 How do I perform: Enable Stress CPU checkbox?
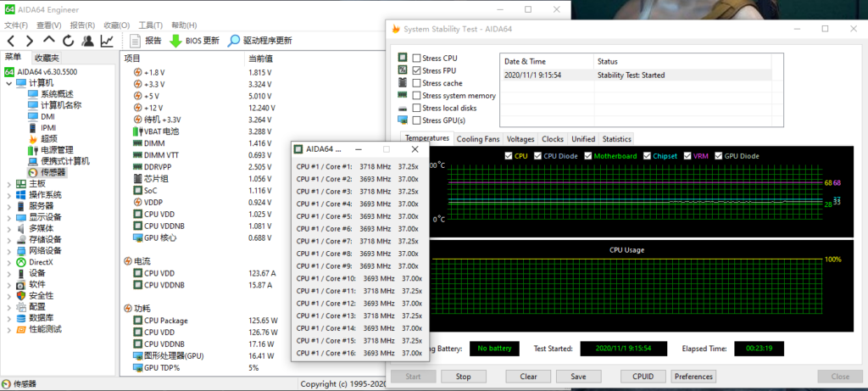(416, 59)
